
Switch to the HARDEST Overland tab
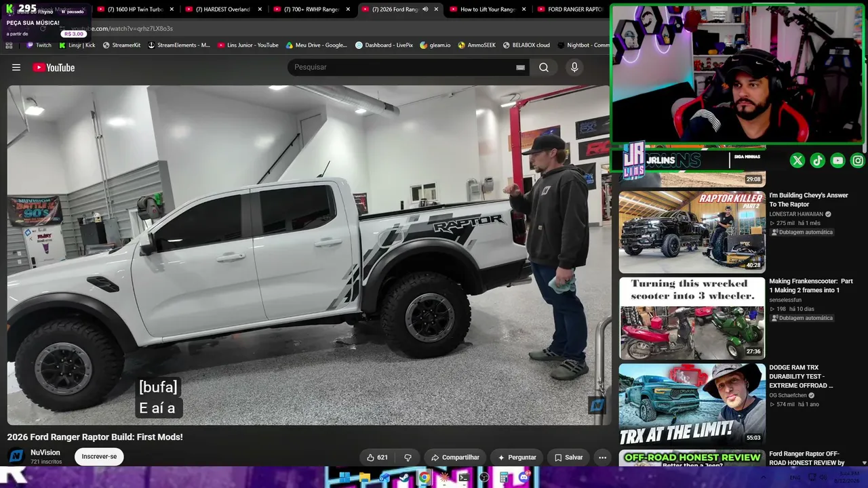coord(224,9)
